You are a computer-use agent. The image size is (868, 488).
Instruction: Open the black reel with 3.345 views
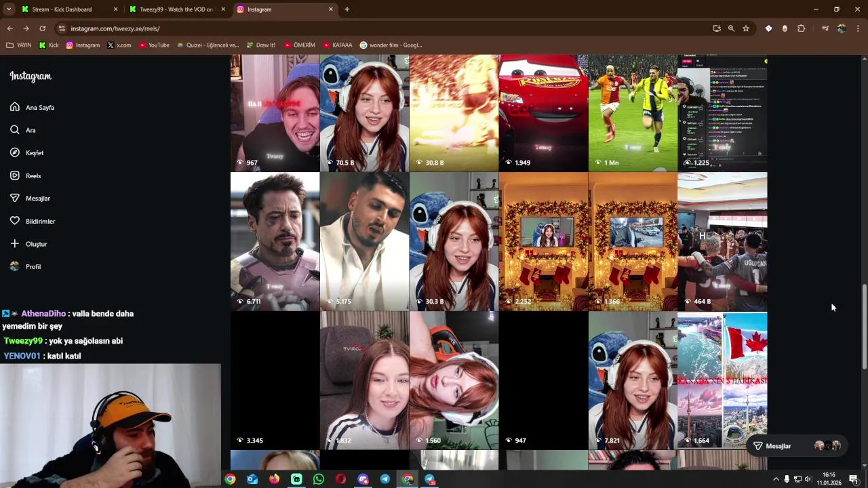click(x=275, y=380)
